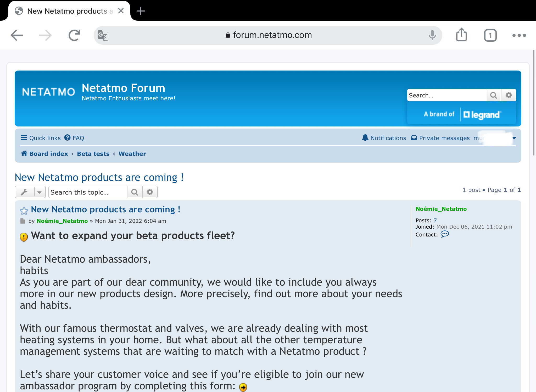Go to Beta tests breadcrumb
The height and width of the screenshot is (392, 536).
tap(93, 154)
